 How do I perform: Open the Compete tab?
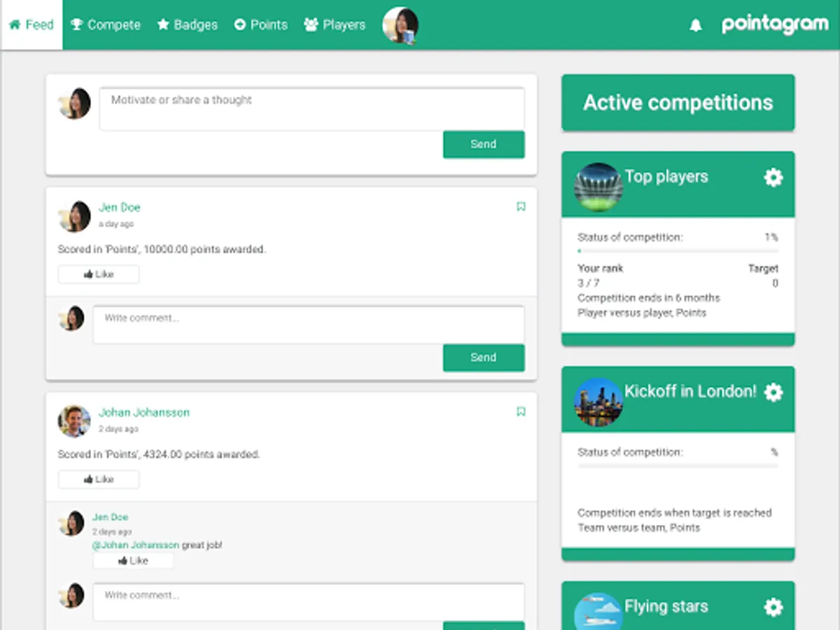pos(106,25)
